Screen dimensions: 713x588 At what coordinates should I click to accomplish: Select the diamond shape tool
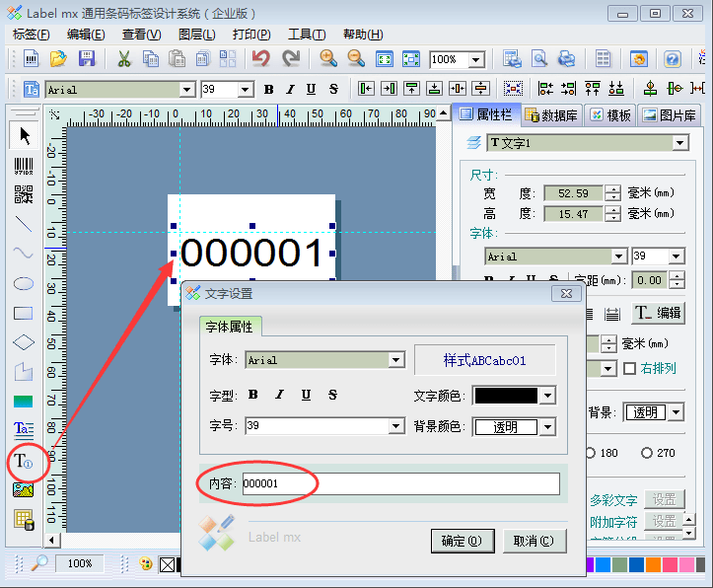(x=24, y=342)
